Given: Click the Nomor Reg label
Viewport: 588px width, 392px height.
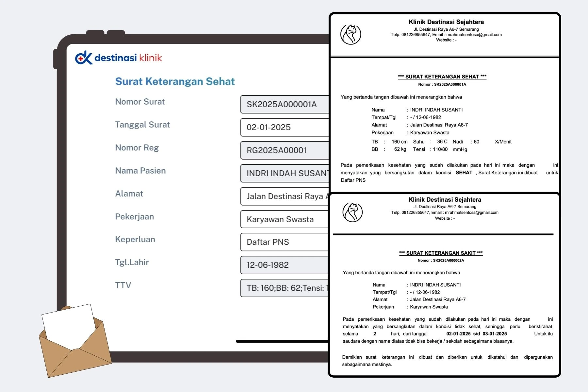Looking at the screenshot, I should [x=137, y=148].
